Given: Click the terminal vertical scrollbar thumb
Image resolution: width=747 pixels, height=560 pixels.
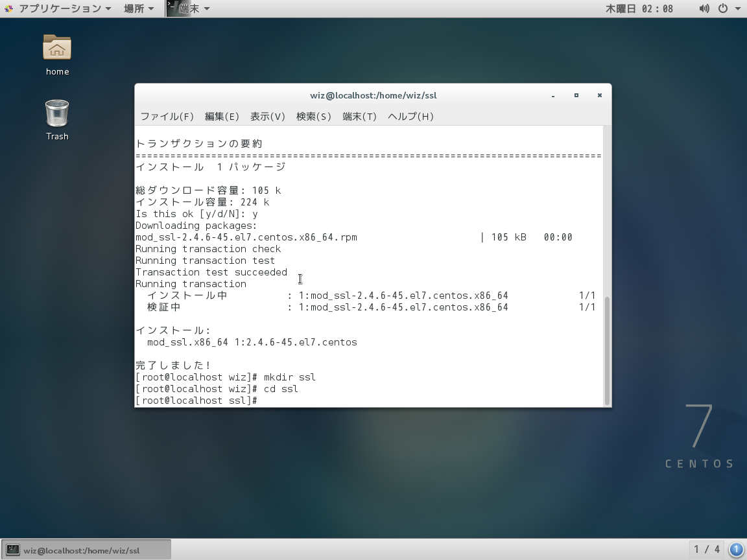Looking at the screenshot, I should pyautogui.click(x=607, y=351).
